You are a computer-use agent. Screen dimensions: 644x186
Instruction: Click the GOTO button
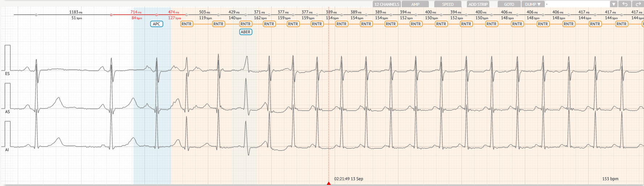click(509, 4)
